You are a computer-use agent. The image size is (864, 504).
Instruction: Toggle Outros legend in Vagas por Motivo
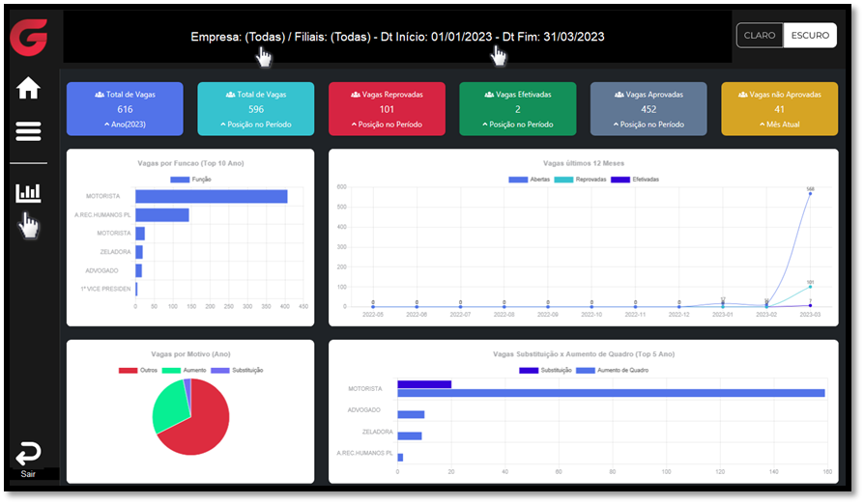138,371
